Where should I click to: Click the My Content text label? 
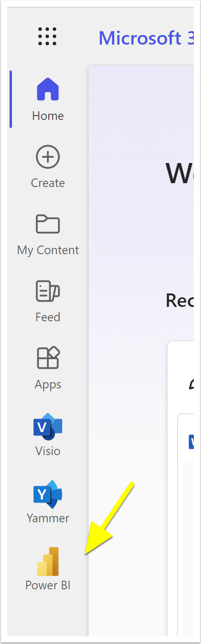click(48, 250)
